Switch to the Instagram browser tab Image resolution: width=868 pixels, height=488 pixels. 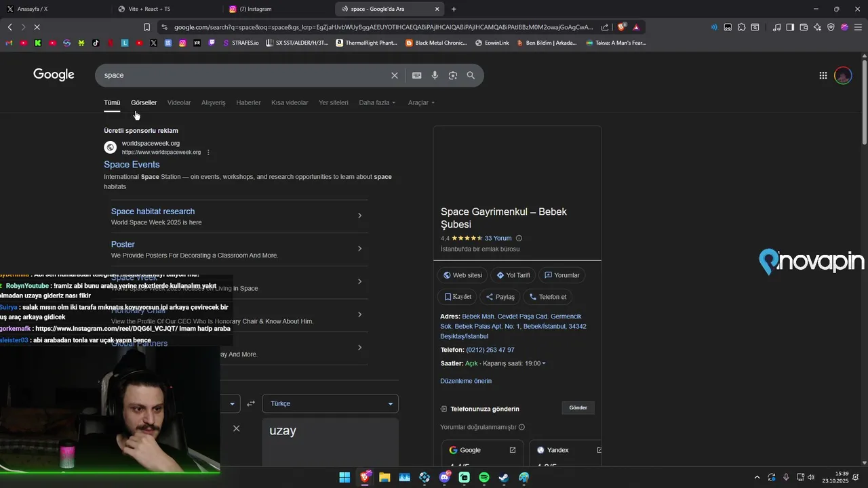[278, 9]
